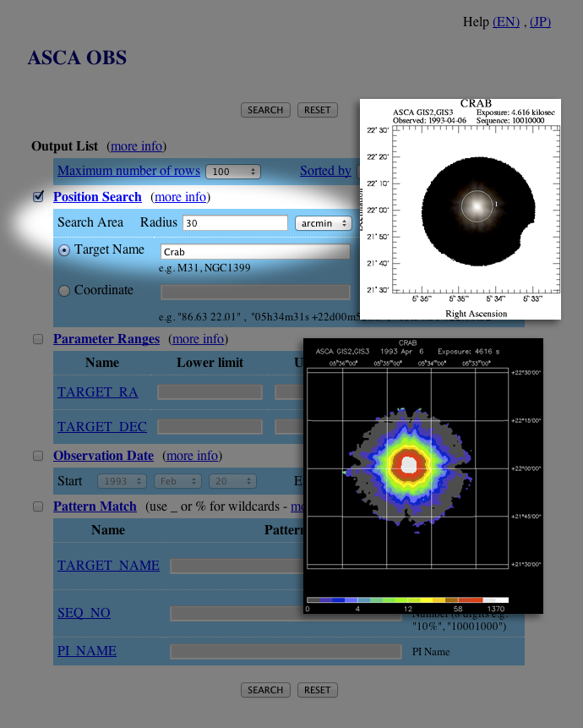Open Parameter Ranges more info link
This screenshot has width=583, height=728.
point(198,339)
